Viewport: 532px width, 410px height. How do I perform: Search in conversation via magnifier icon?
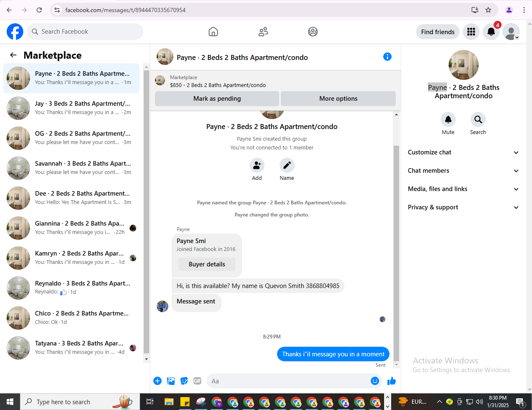pos(478,119)
